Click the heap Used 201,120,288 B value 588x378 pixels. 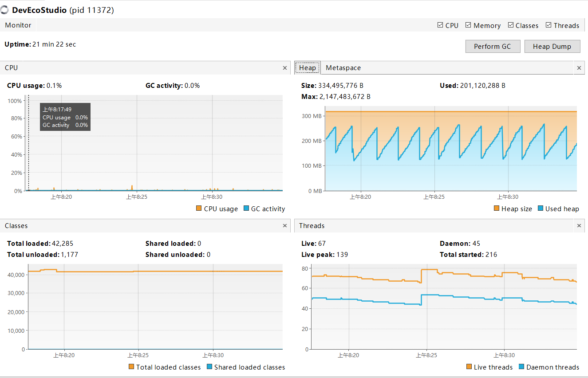point(483,86)
